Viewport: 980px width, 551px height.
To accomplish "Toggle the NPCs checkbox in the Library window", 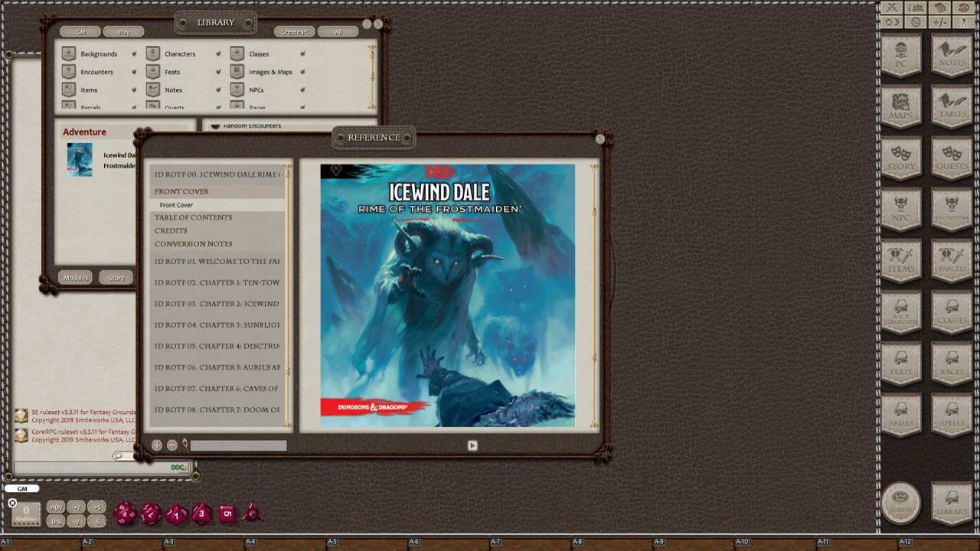I will [x=302, y=90].
